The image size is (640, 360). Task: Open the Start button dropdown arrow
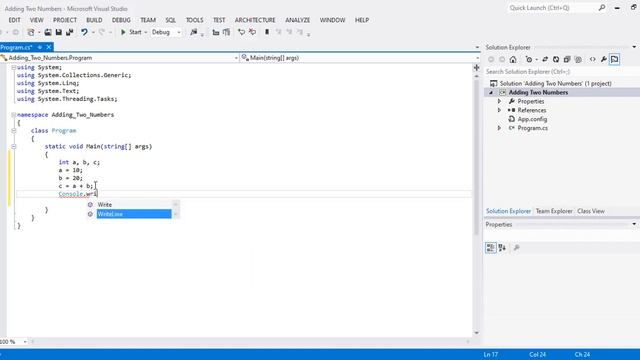[x=145, y=32]
